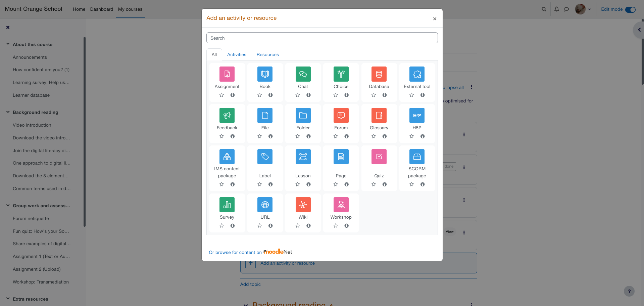Browse for content on MoodleNet
This screenshot has height=306, width=644.
[250, 252]
